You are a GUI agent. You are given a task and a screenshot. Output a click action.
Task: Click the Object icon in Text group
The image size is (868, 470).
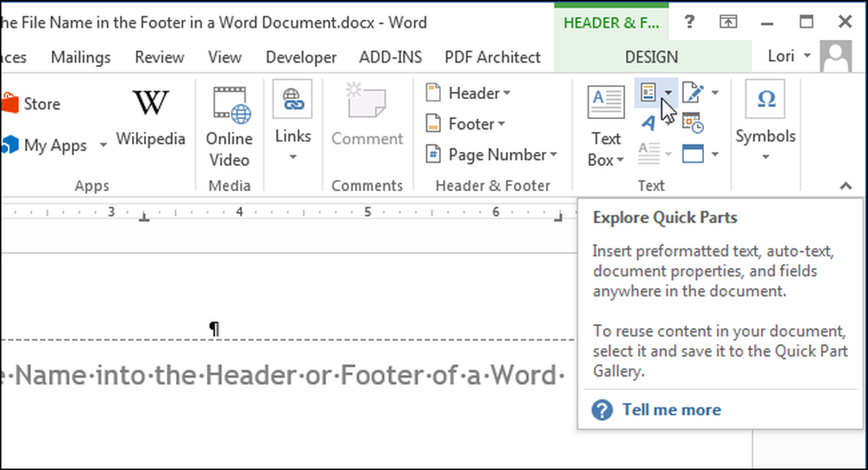(x=693, y=154)
